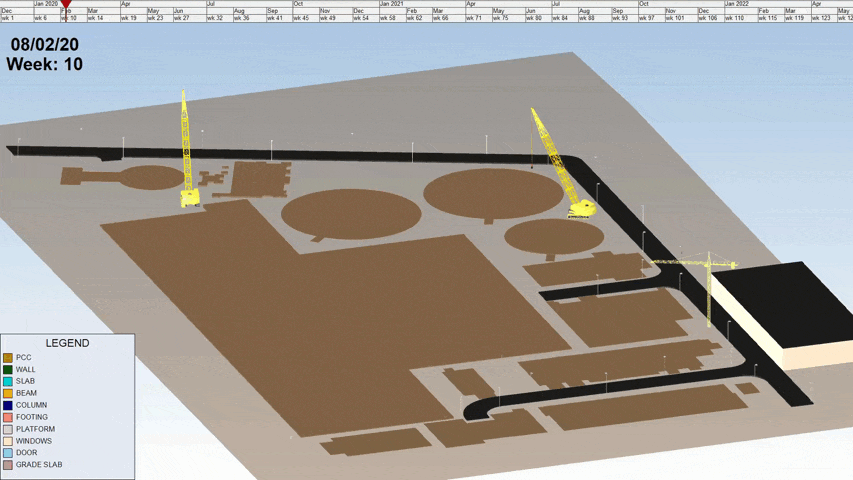Click the navy COLUMN legend swatch

point(8,405)
